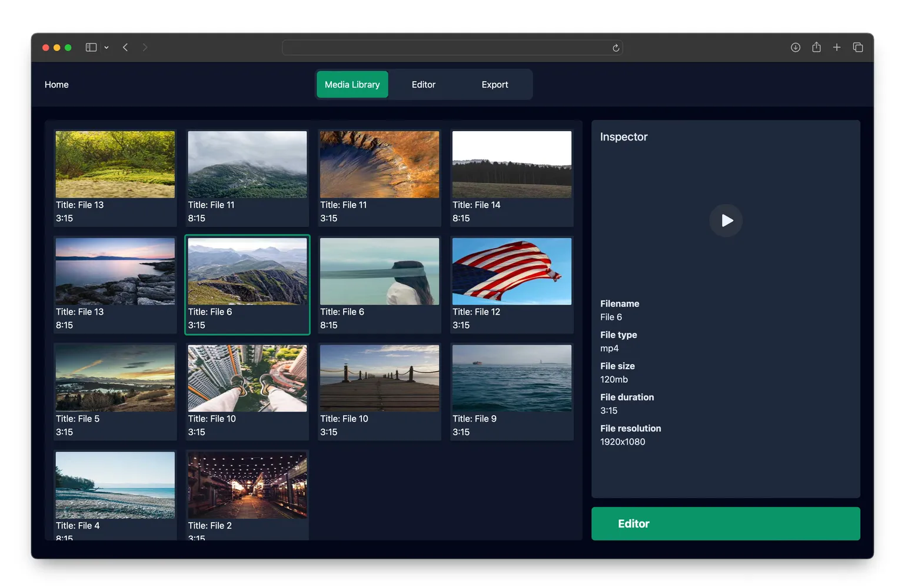Select File 13 rocky lake thumbnail, 8:15
Screen dimensions: 905x588
tap(115, 272)
